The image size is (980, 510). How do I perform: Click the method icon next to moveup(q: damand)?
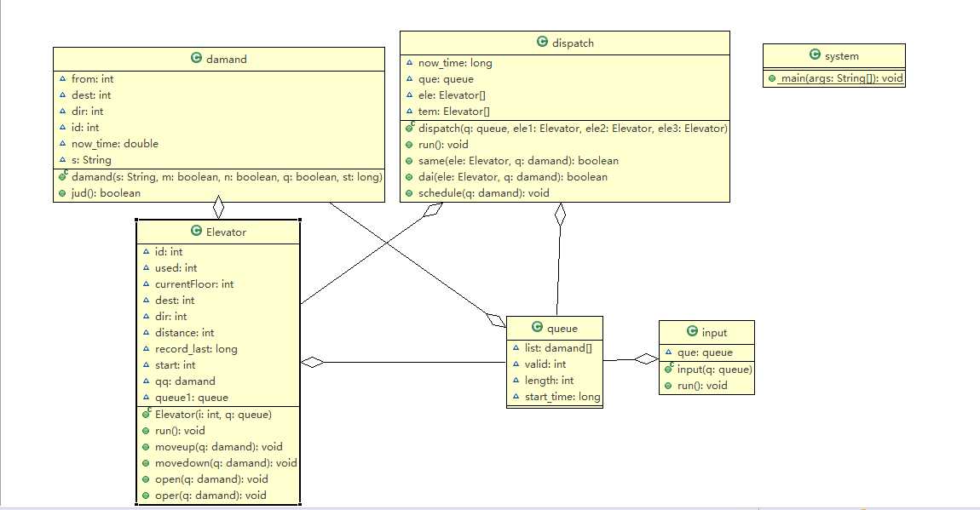pos(146,447)
